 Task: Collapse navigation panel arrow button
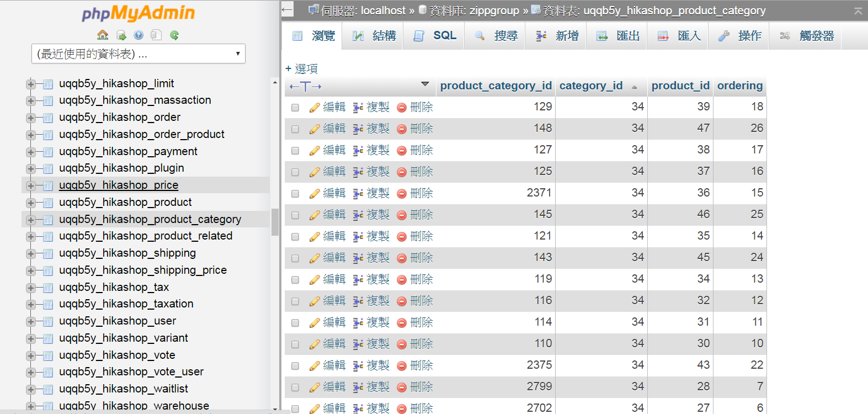287,9
